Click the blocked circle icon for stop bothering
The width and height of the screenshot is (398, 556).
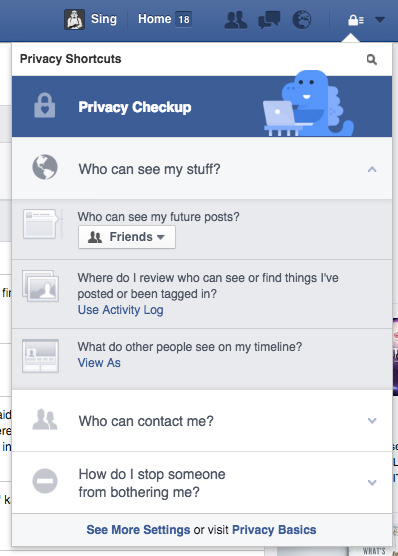pyautogui.click(x=45, y=481)
